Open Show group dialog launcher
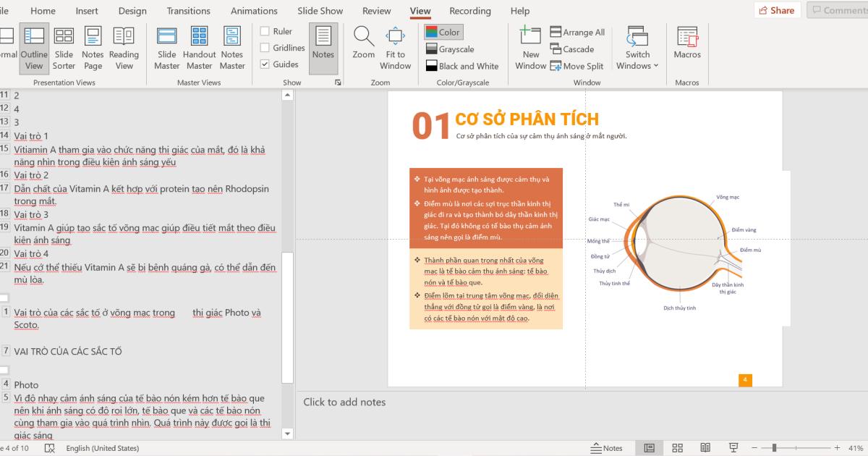This screenshot has width=868, height=456. (338, 83)
